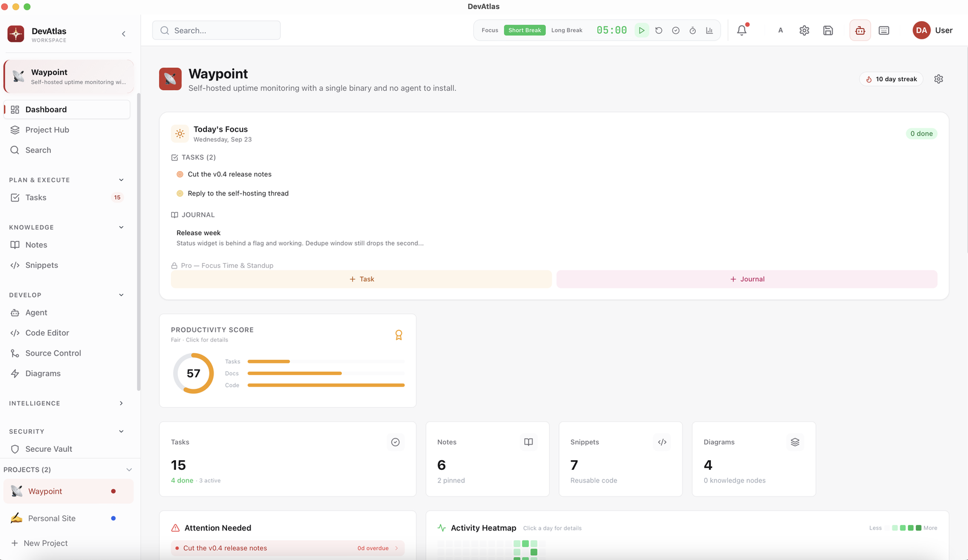Click the Tasks card check-circle icon

(395, 442)
